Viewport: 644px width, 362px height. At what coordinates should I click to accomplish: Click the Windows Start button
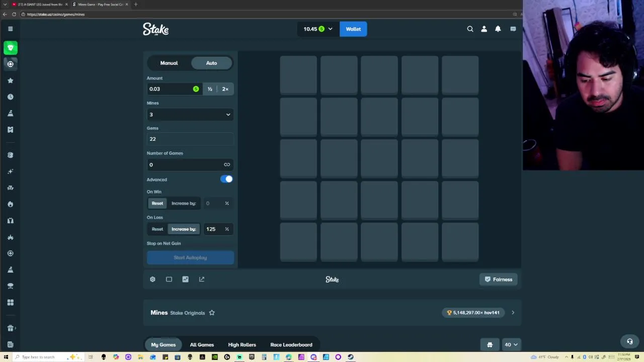point(5,357)
